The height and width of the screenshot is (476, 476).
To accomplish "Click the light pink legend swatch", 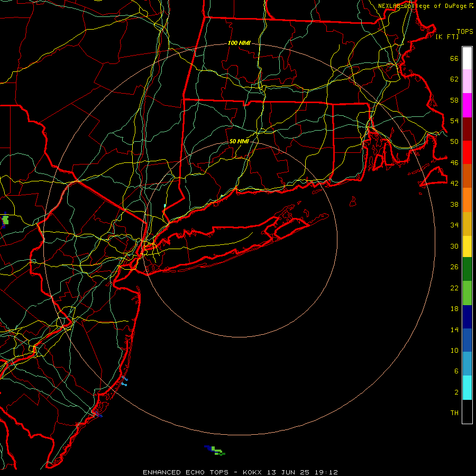I will (x=467, y=81).
